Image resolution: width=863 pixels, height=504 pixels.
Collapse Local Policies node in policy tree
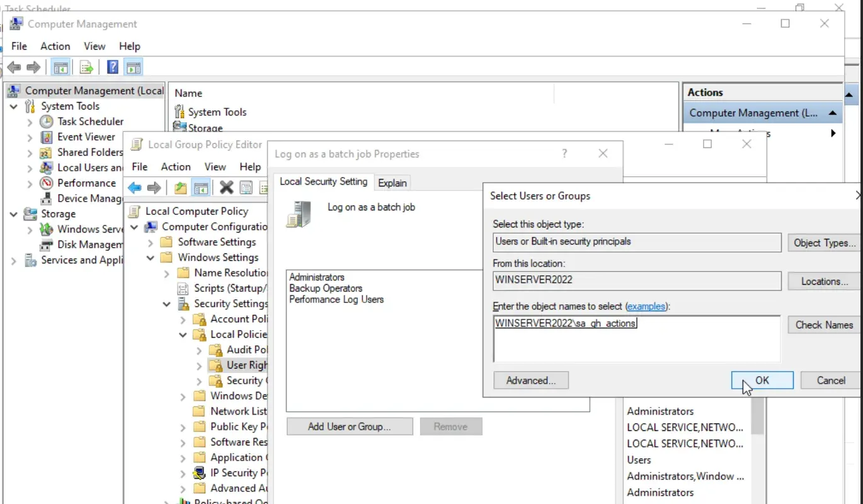[x=183, y=335]
